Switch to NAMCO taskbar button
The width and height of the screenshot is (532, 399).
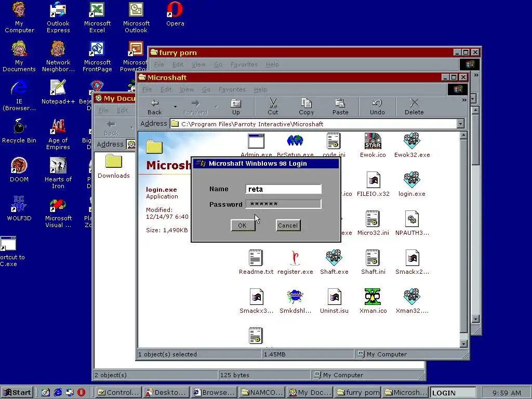262,393
